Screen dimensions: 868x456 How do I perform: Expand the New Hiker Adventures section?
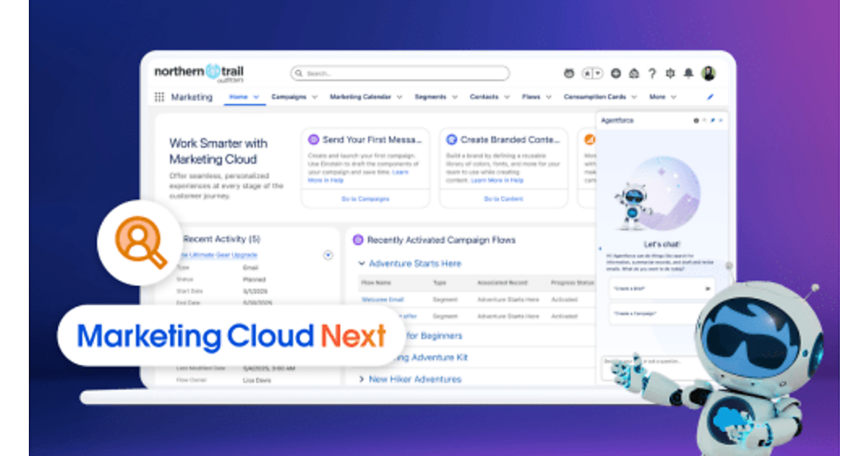[362, 379]
